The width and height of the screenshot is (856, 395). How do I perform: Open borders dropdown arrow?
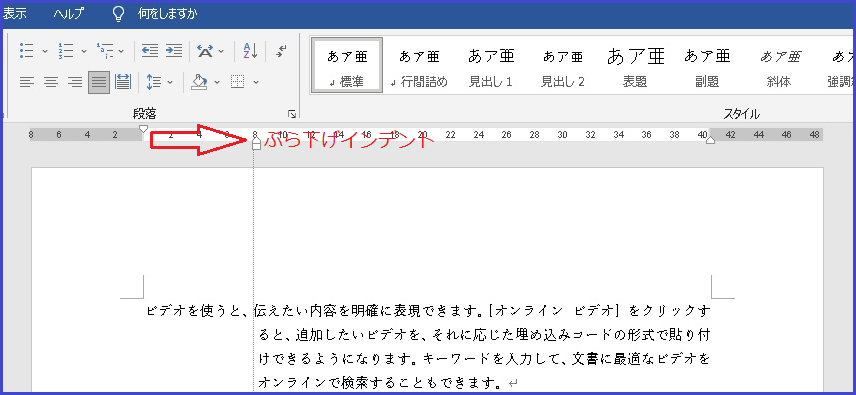coord(256,82)
